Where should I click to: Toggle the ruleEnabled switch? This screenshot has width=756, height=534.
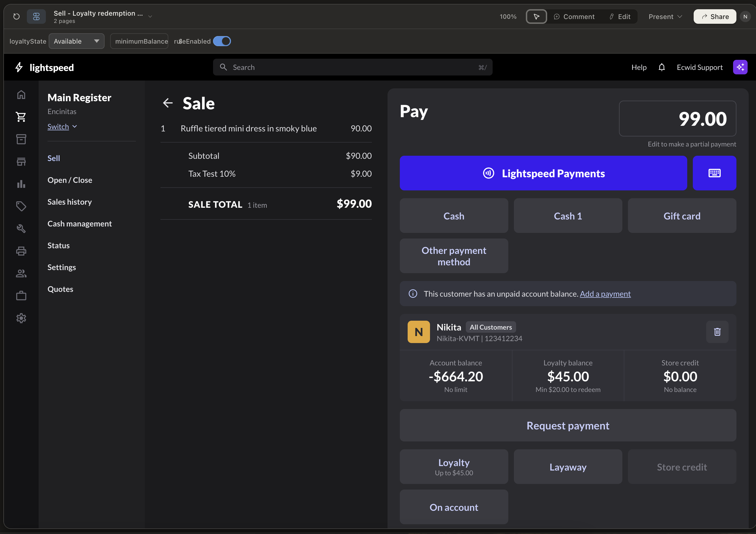tap(222, 41)
